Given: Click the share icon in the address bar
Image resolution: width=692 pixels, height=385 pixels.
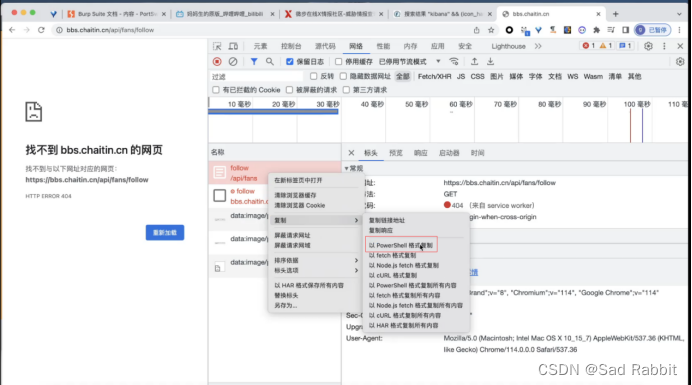Looking at the screenshot, I should click(x=477, y=30).
